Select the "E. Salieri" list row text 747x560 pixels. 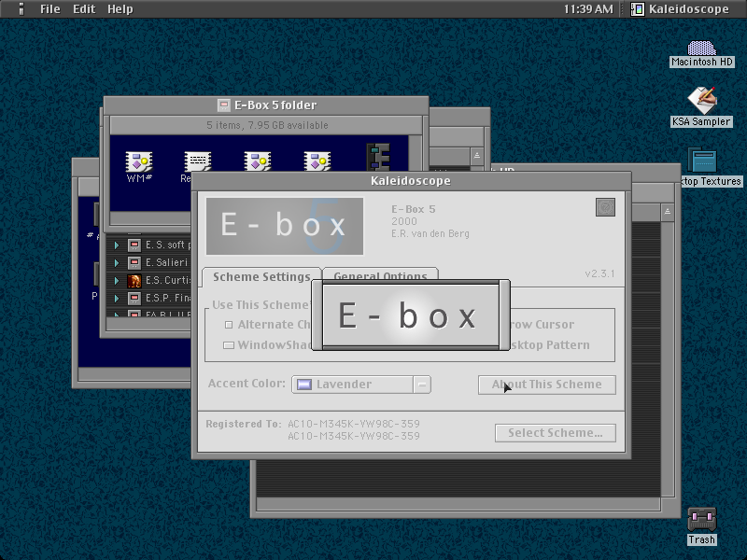[x=167, y=262]
